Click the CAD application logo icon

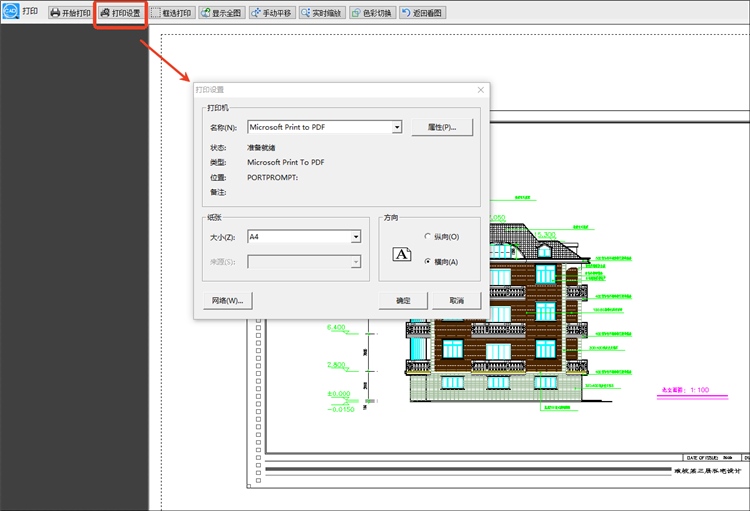(10, 13)
